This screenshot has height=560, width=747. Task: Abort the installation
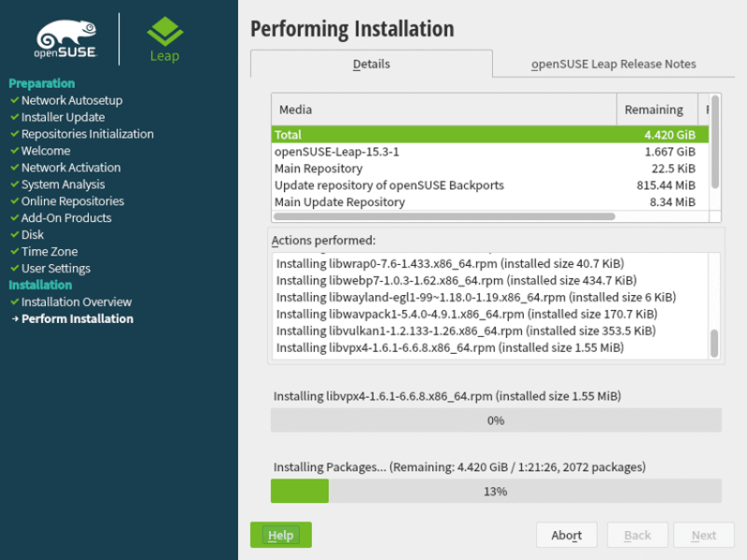click(566, 535)
